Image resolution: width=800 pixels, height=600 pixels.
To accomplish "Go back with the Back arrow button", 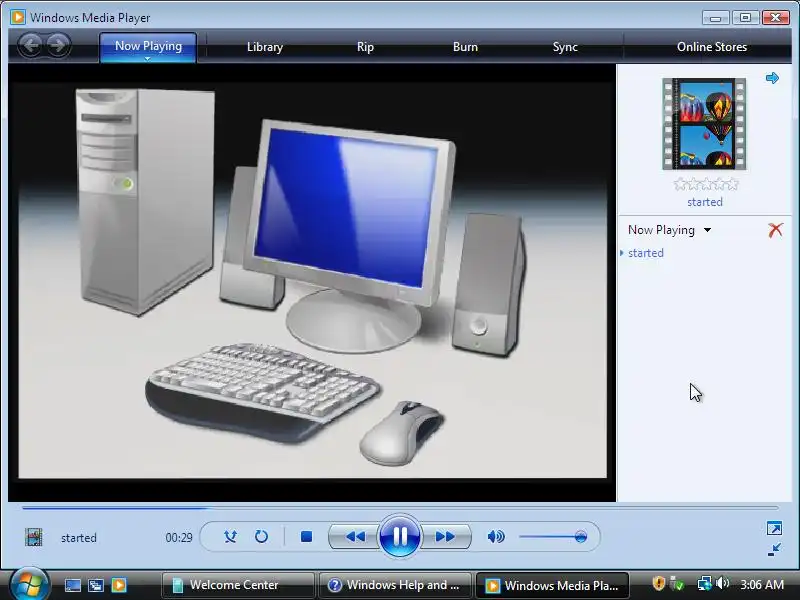I will 31,45.
